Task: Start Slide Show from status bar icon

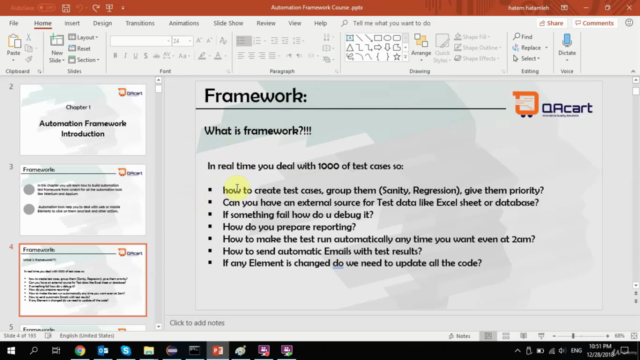Action: pyautogui.click(x=541, y=336)
